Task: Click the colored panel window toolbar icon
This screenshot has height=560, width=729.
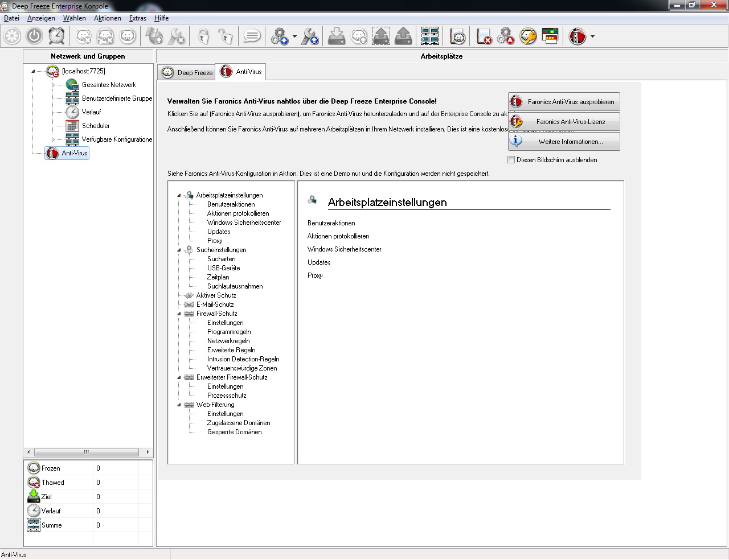Action: (550, 36)
